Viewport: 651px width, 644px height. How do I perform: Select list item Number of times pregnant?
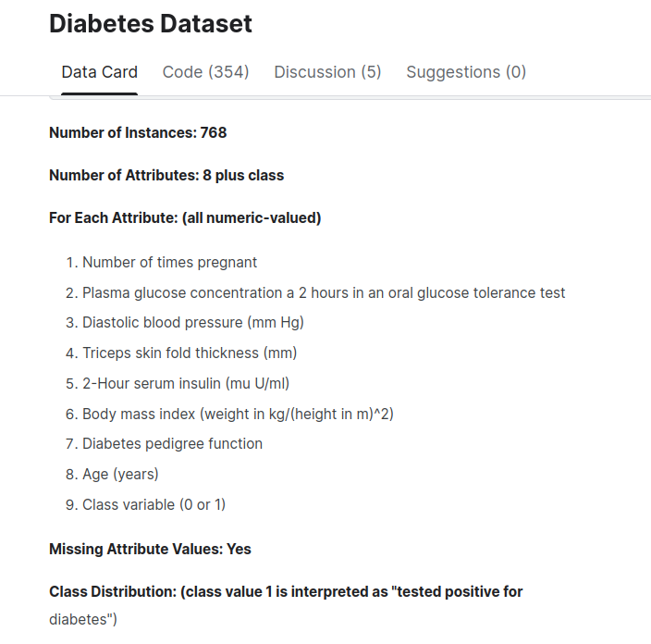pyautogui.click(x=169, y=262)
